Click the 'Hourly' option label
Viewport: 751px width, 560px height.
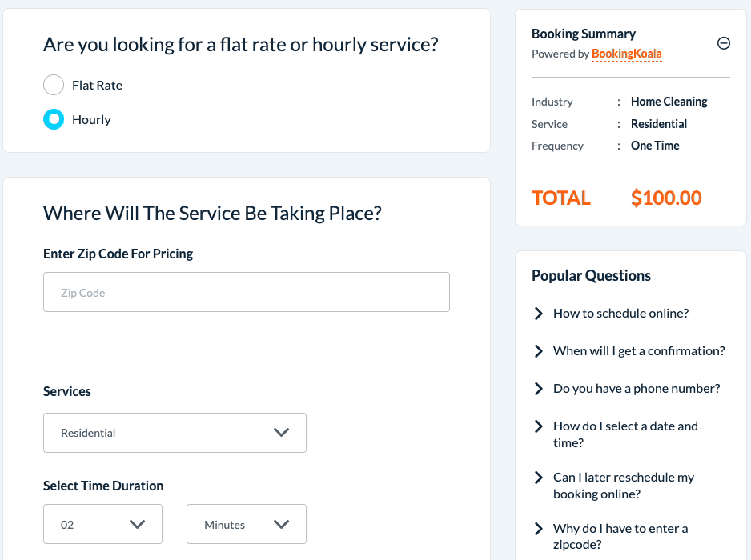pos(91,120)
